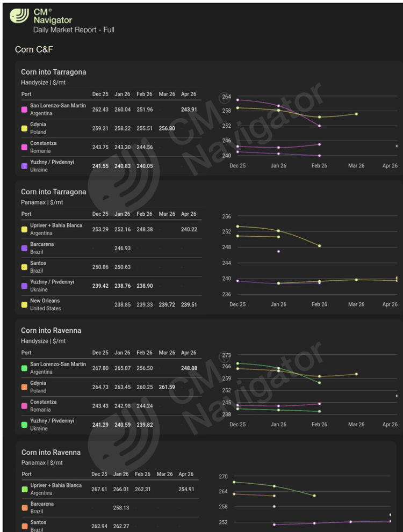403x532 pixels.
Task: Click green swatch beside Yuzhny / Pivdennyi, Ravenna Handysize
Action: point(24,425)
